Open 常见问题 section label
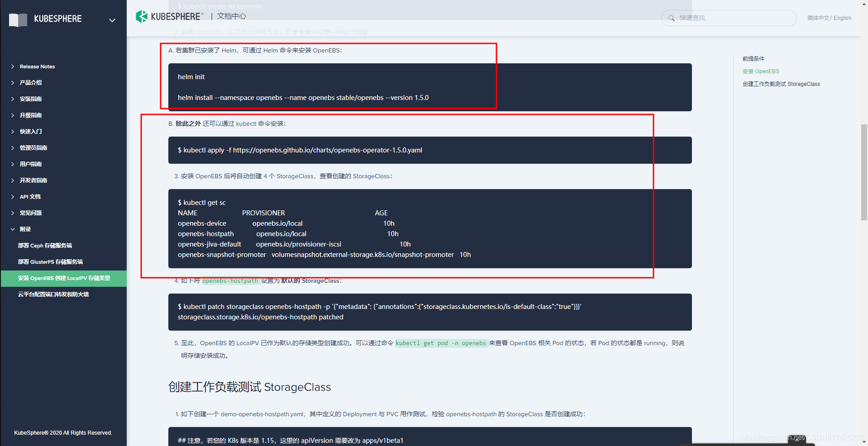This screenshot has height=446, width=868. coord(31,213)
